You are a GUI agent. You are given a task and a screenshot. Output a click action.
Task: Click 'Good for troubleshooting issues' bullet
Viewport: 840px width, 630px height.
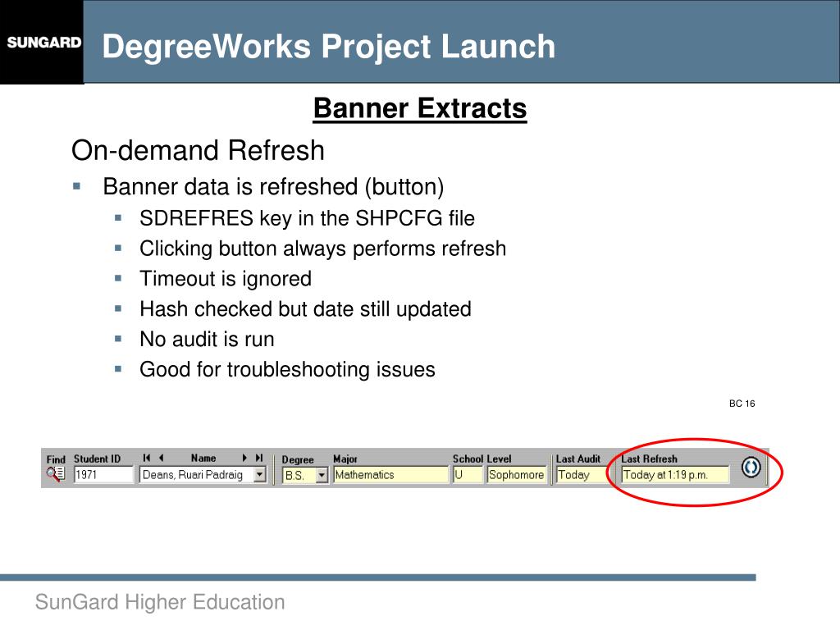pyautogui.click(x=287, y=370)
